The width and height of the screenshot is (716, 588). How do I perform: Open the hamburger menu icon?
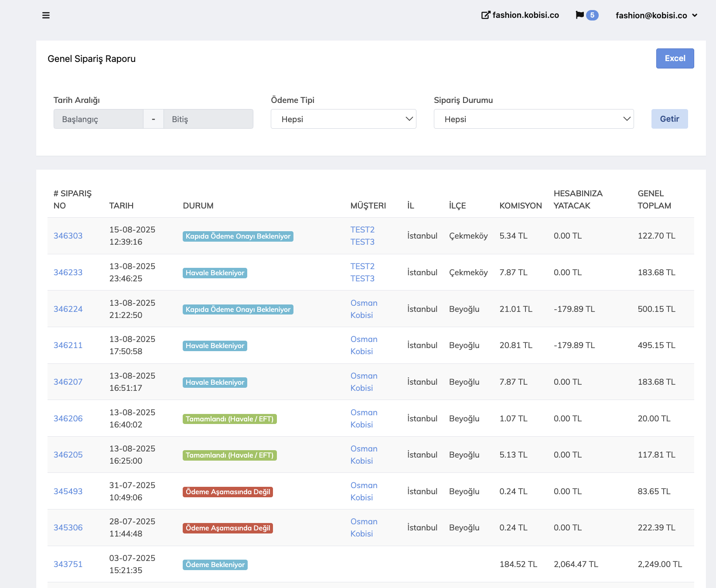point(46,15)
